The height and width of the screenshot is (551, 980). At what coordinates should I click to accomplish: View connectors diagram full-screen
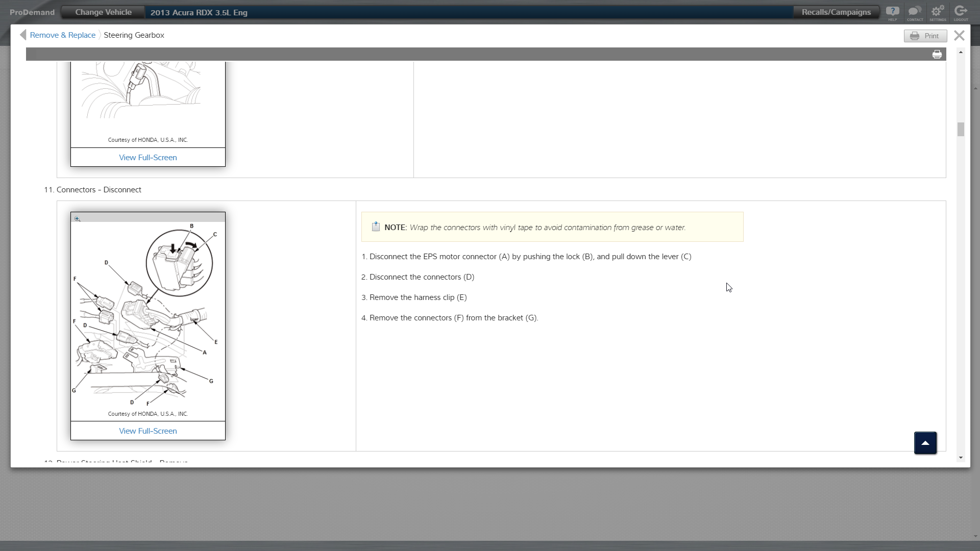click(x=148, y=431)
